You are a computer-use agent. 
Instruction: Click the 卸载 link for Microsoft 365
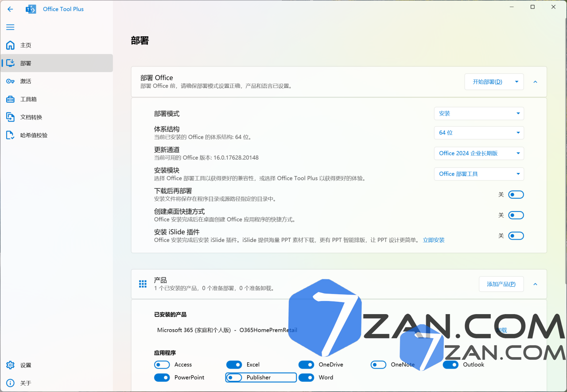pos(501,330)
